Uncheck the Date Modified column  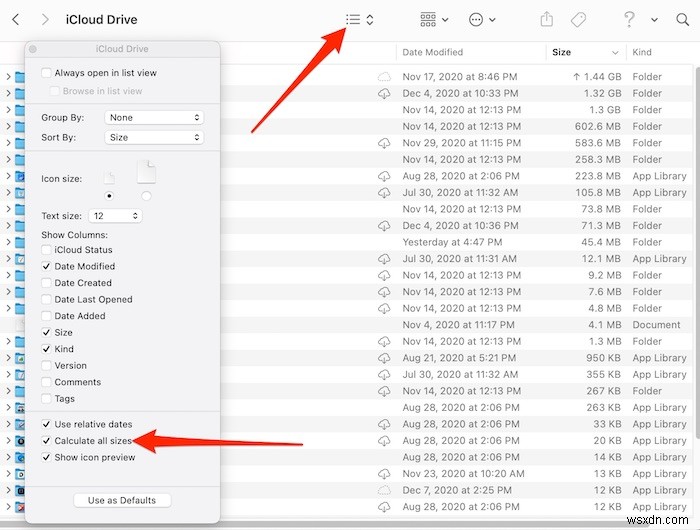(46, 266)
